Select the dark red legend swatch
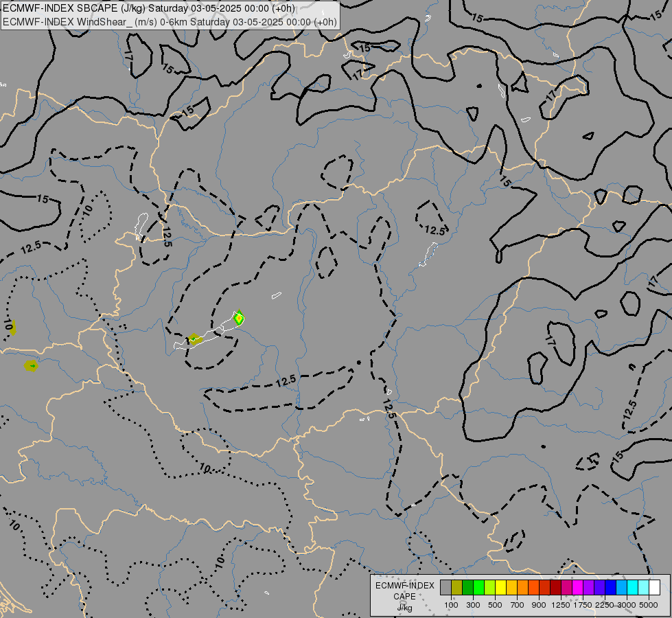 click(556, 587)
